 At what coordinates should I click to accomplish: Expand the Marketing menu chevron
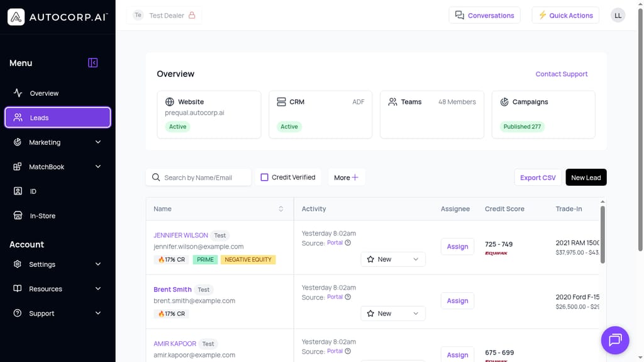[98, 142]
